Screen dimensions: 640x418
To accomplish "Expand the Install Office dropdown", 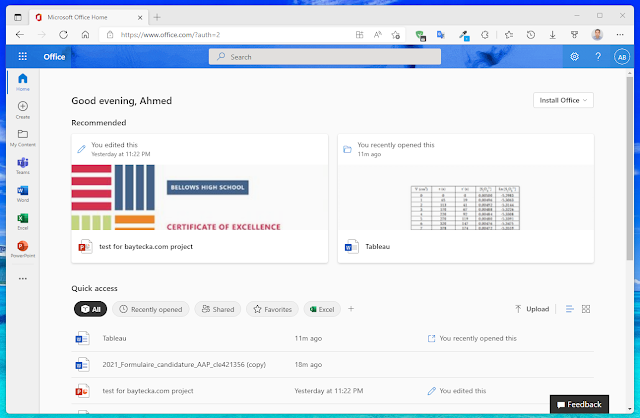I will 563,100.
